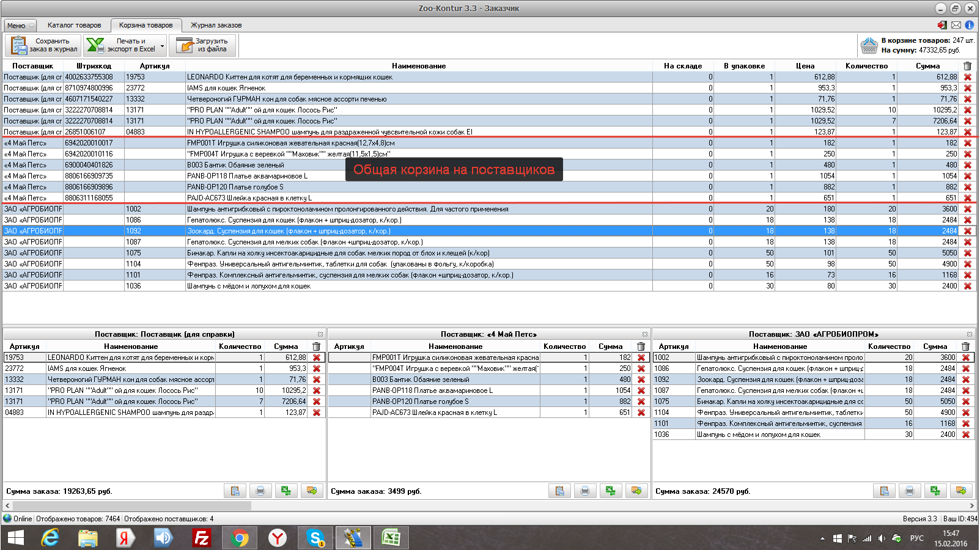Viewport: 980px width, 550px height.
Task: Export 3499 руб. order to Excel
Action: coord(611,491)
